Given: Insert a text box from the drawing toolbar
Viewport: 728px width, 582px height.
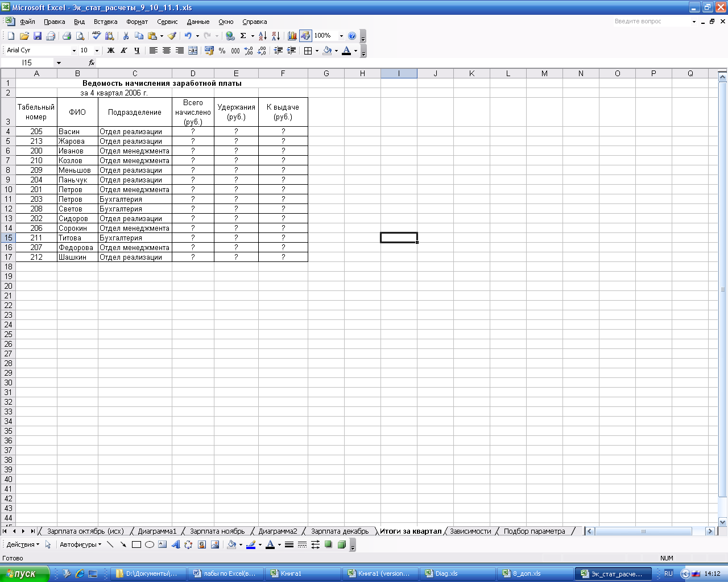Looking at the screenshot, I should coord(163,544).
